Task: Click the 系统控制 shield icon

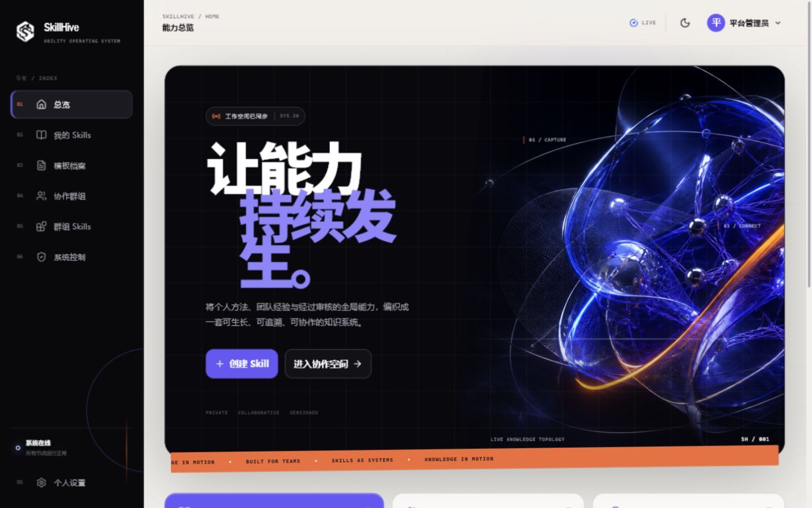Action: (x=41, y=257)
